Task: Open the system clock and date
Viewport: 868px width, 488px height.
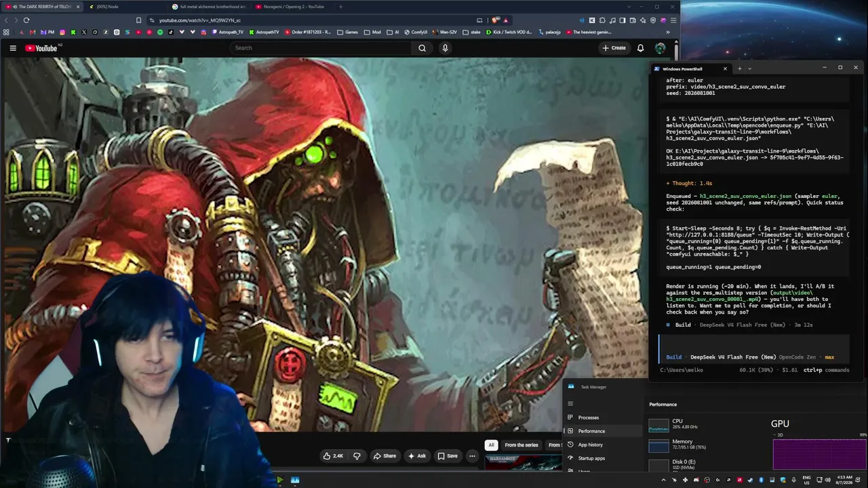Action: [844, 480]
